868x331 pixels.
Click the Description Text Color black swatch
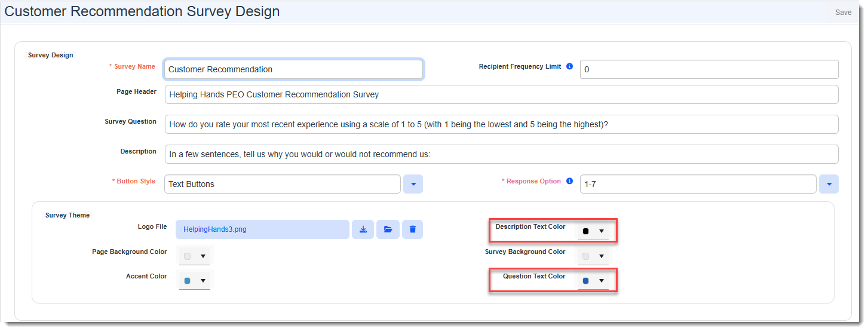pyautogui.click(x=585, y=231)
